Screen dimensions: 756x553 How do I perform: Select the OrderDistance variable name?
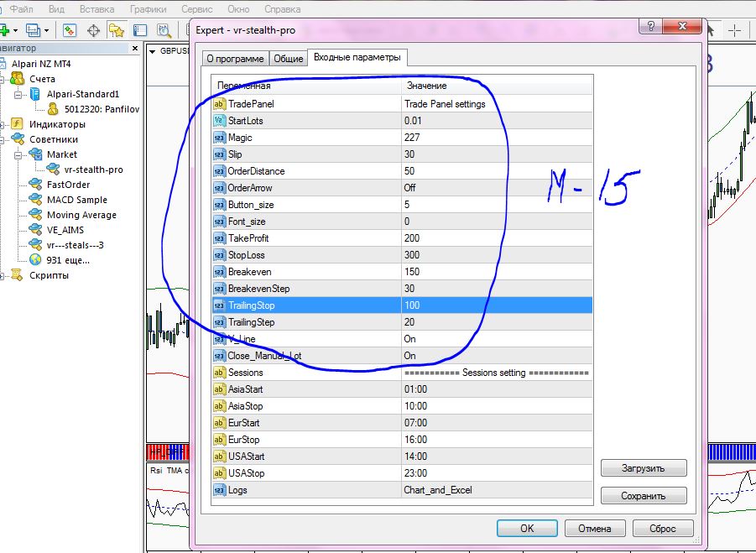pyautogui.click(x=257, y=171)
